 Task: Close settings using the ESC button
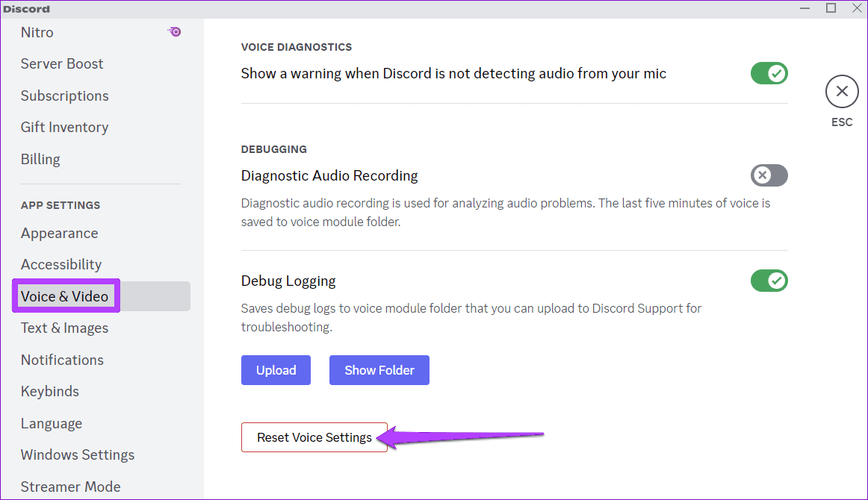click(842, 91)
